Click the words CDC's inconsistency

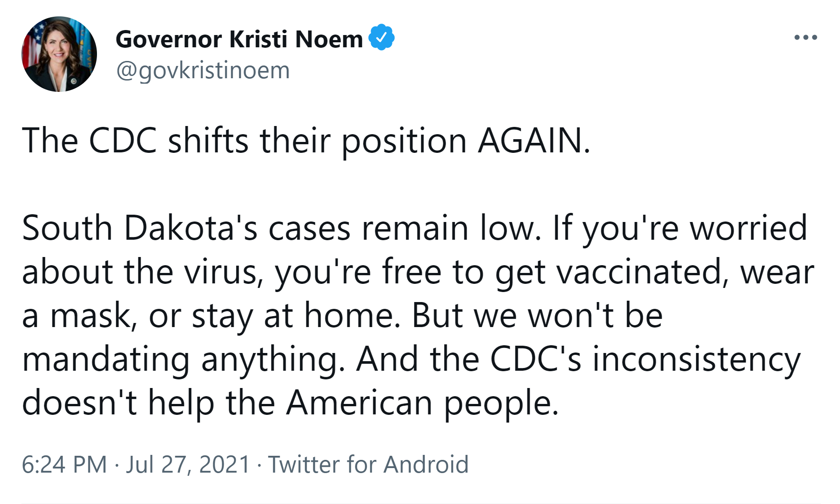[644, 359]
